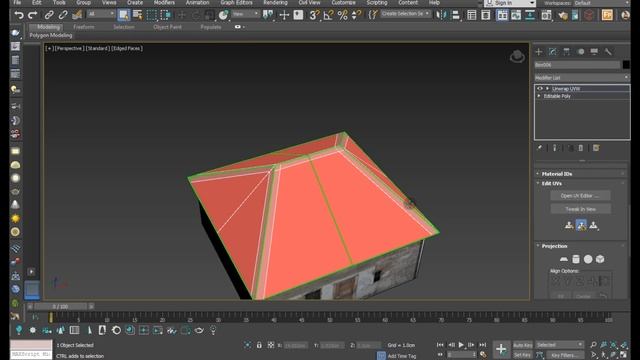Image resolution: width=640 pixels, height=360 pixels.
Task: Toggle Window/Crossing selection icon
Action: coord(166,15)
